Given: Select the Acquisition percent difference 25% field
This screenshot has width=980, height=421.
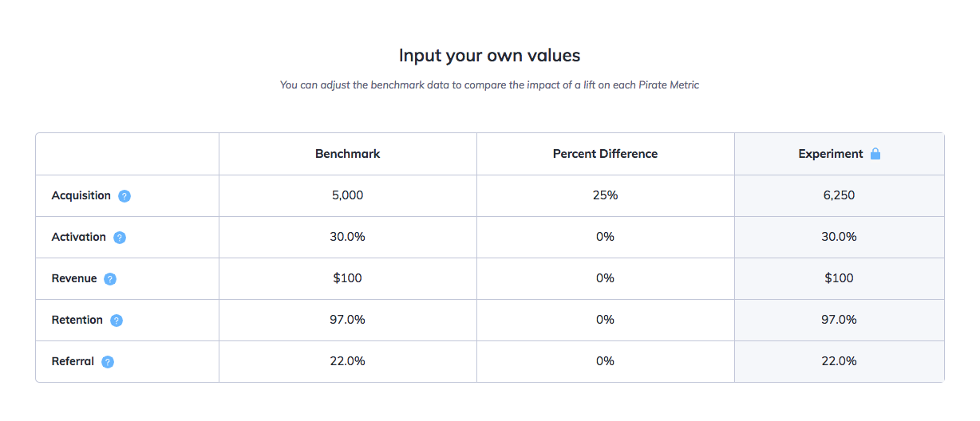Looking at the screenshot, I should click(x=605, y=195).
